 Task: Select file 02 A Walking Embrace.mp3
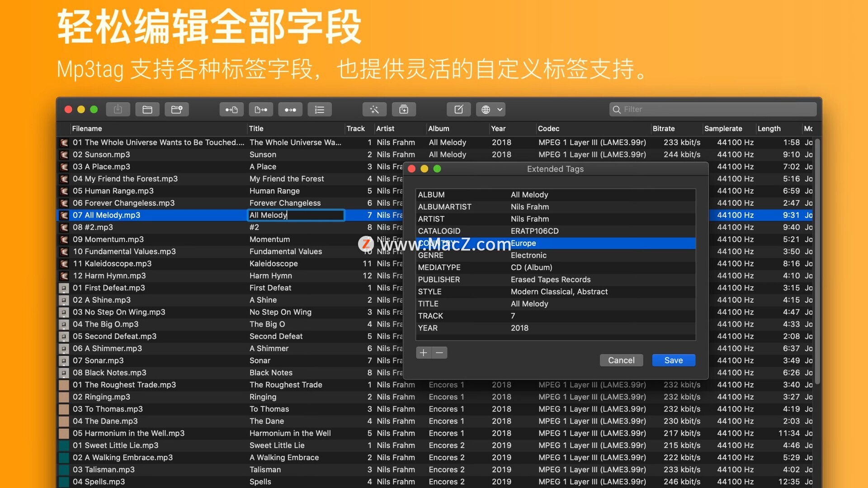pyautogui.click(x=123, y=458)
